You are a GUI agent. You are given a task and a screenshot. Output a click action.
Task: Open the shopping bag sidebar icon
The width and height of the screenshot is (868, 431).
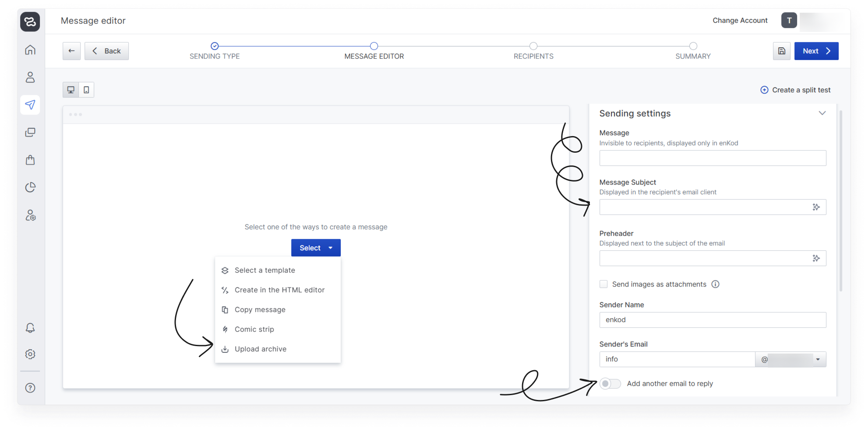30,160
